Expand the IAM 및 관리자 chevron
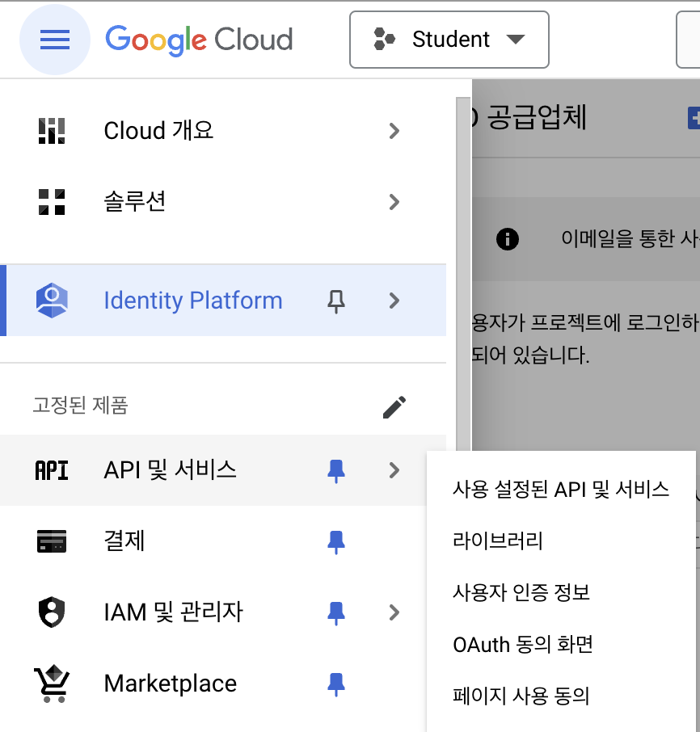Image resolution: width=700 pixels, height=732 pixels. [x=394, y=612]
